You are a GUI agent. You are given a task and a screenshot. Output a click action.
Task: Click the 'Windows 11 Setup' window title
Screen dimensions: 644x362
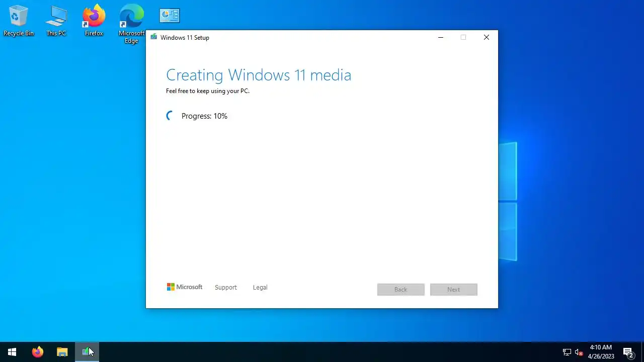pyautogui.click(x=185, y=38)
